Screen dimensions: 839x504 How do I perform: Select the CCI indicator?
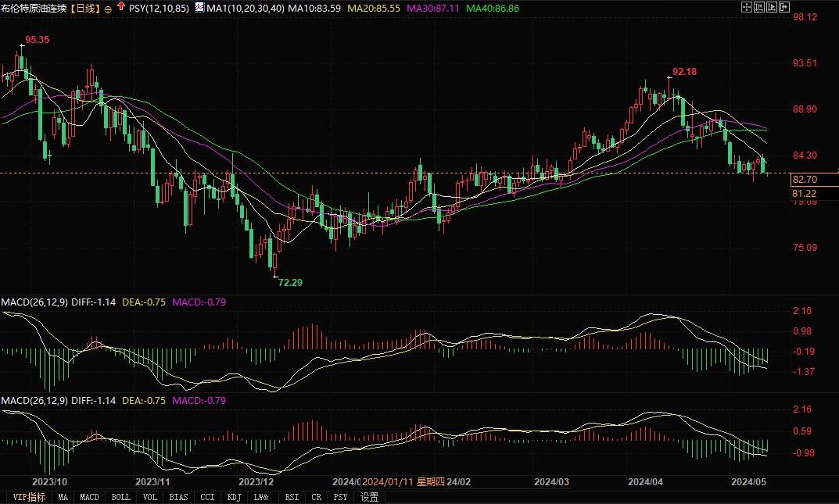(x=206, y=496)
